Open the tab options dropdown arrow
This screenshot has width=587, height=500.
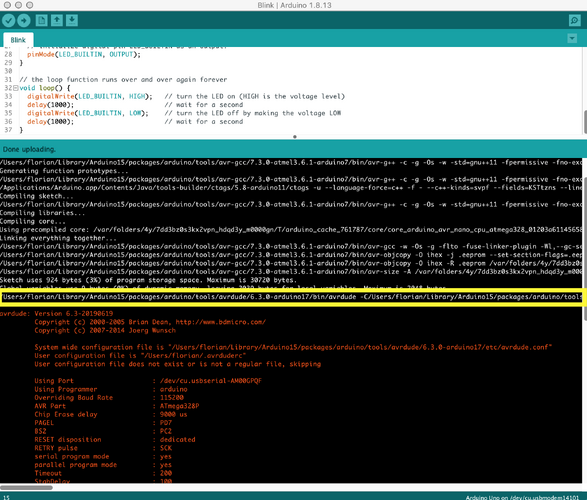click(572, 38)
